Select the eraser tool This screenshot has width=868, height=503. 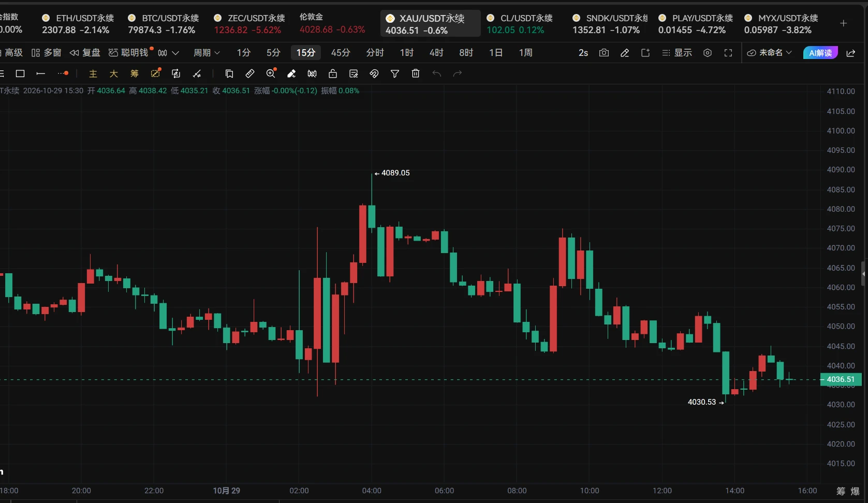291,73
